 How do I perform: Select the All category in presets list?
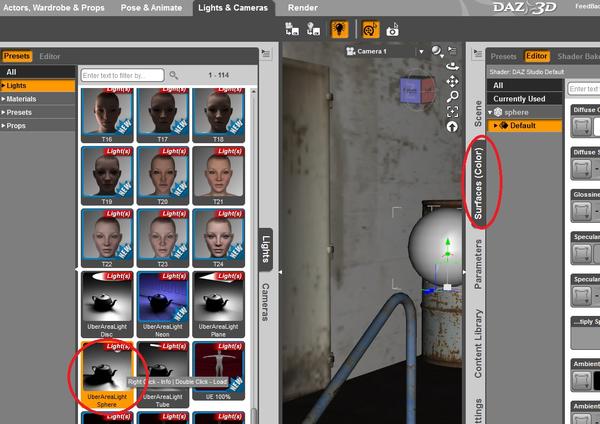tap(38, 72)
